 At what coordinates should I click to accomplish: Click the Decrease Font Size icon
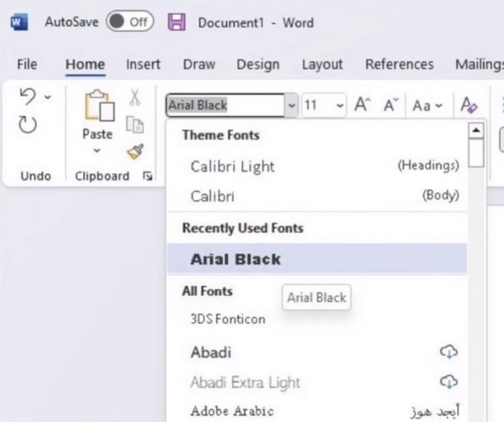pyautogui.click(x=391, y=105)
